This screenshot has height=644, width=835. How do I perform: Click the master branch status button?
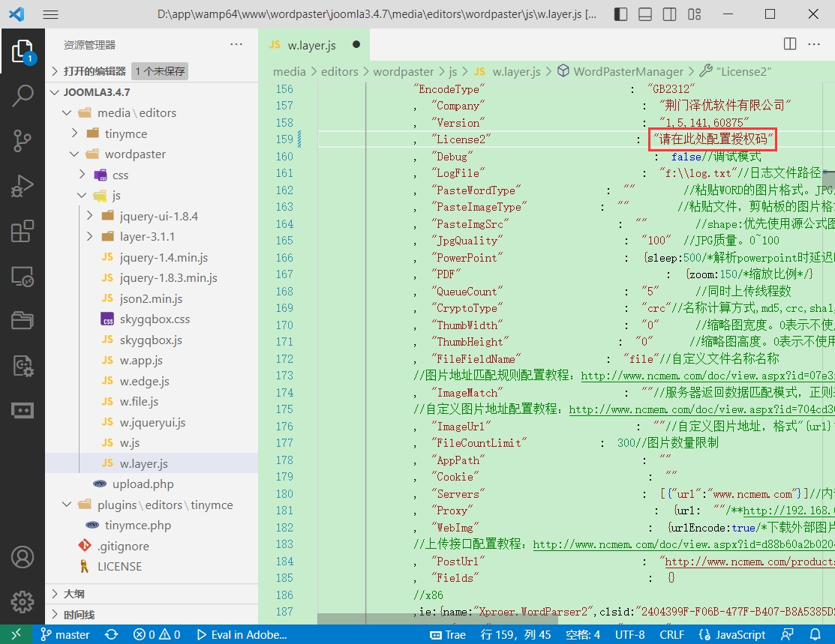click(x=65, y=634)
